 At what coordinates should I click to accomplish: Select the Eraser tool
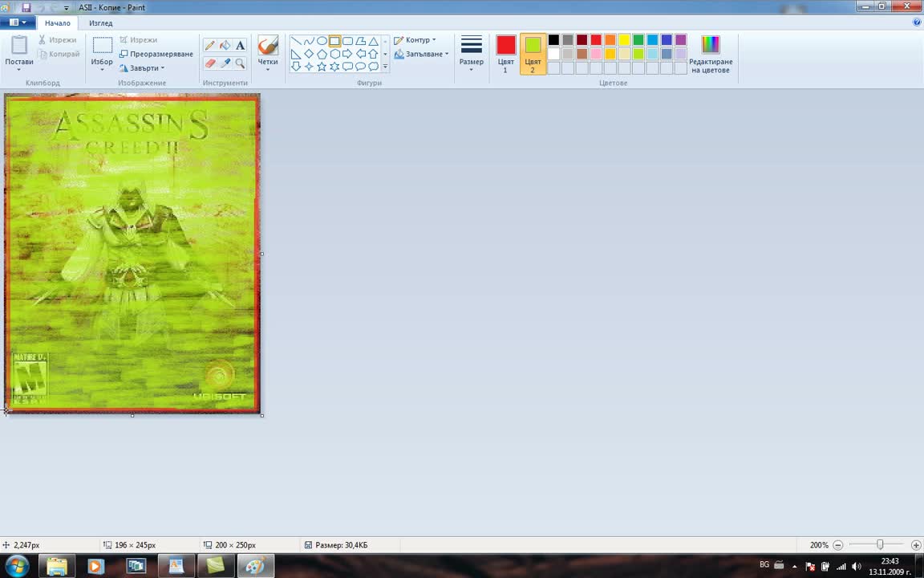pyautogui.click(x=210, y=63)
